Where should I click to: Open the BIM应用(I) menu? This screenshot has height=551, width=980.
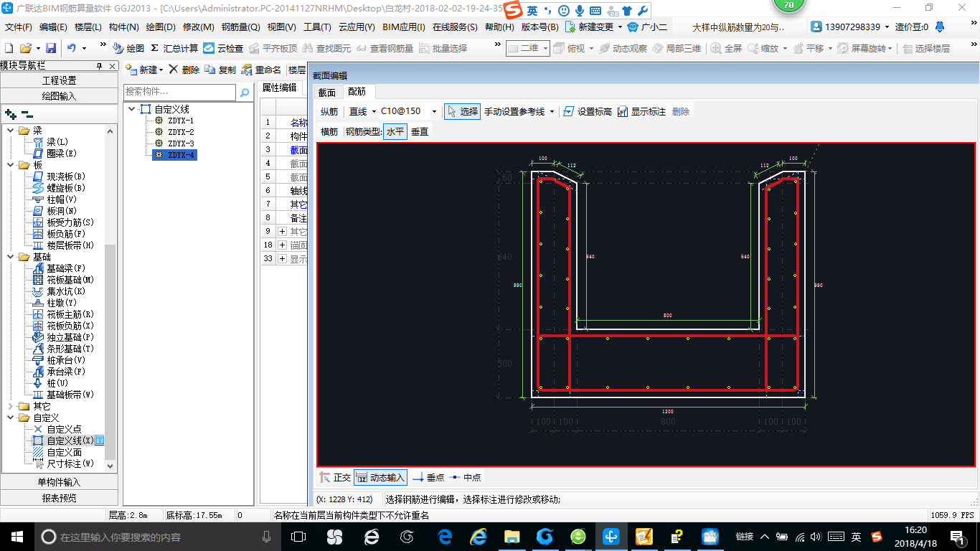click(x=404, y=27)
